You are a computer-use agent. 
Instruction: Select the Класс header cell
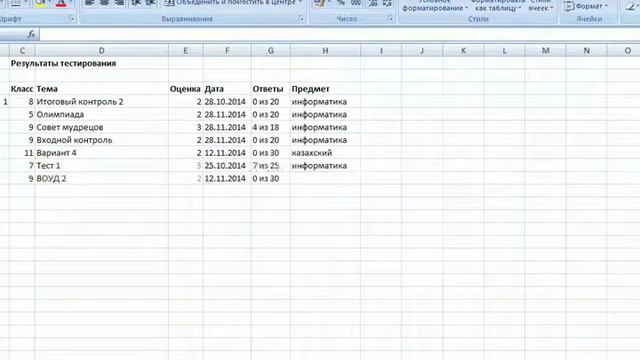coord(22,89)
